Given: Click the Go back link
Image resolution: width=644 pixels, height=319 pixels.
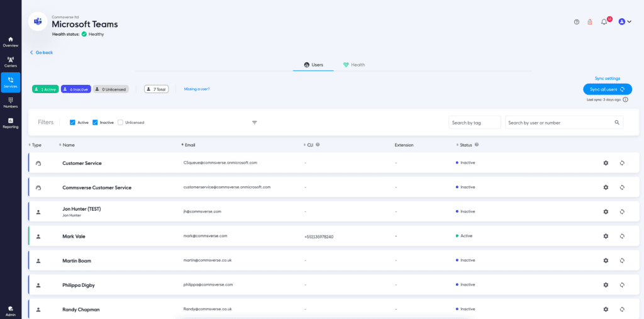Looking at the screenshot, I should [42, 53].
